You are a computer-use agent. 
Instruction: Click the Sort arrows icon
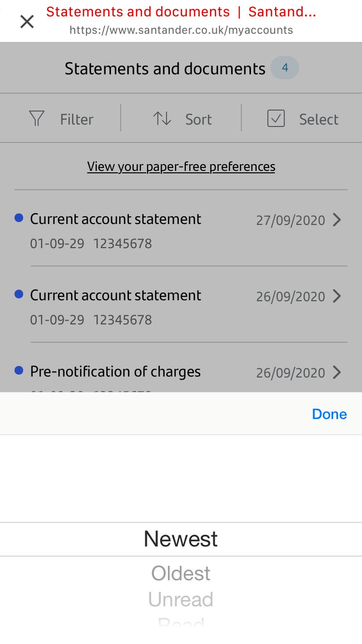click(x=162, y=119)
